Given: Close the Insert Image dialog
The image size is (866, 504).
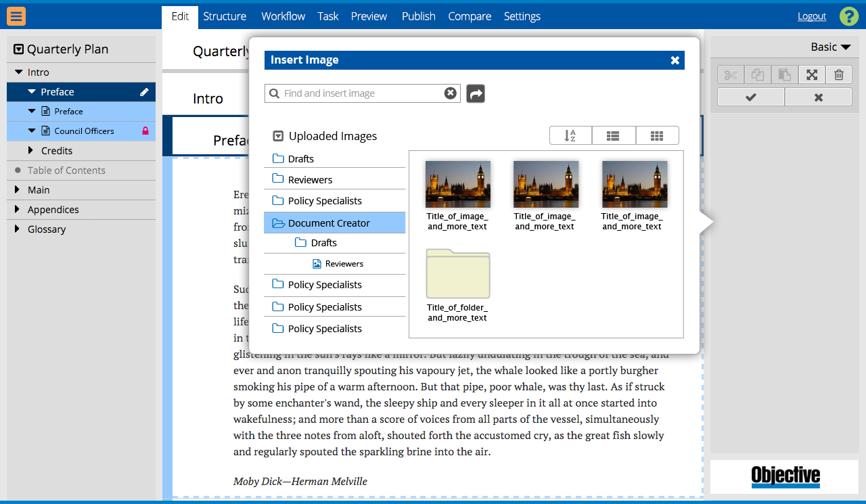Looking at the screenshot, I should [x=675, y=60].
